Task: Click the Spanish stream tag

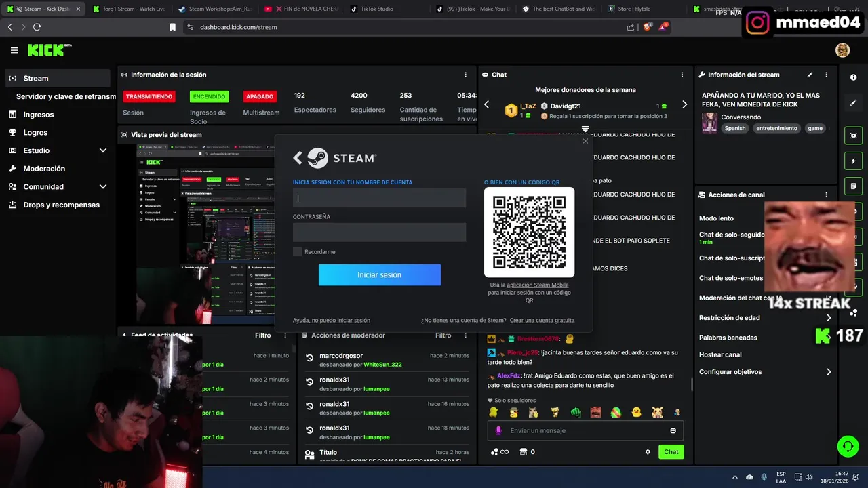Action: pos(734,128)
